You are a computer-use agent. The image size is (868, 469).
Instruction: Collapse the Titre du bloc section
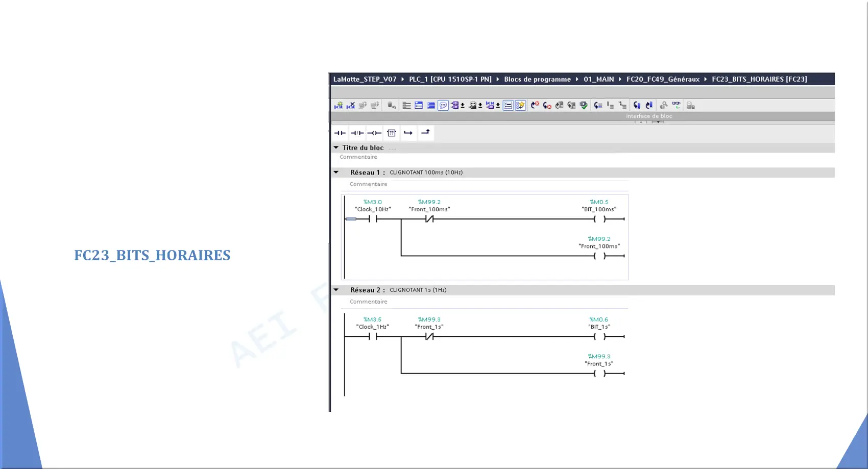[x=336, y=147]
